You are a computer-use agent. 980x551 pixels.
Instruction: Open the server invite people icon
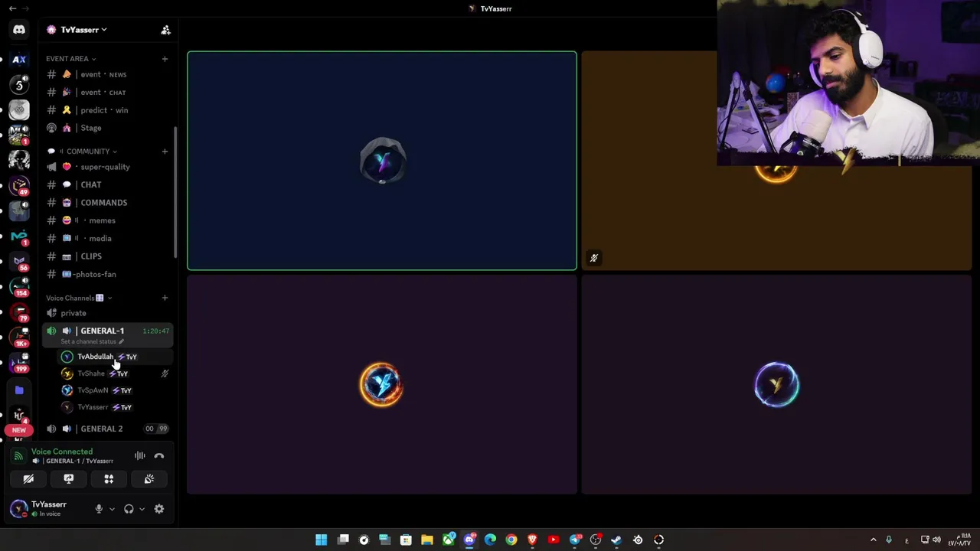(x=165, y=30)
